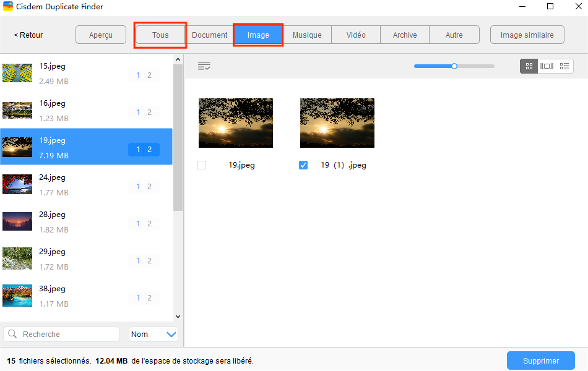588x371 pixels.
Task: Adjust the thumbnail size slider handle
Action: 454,66
